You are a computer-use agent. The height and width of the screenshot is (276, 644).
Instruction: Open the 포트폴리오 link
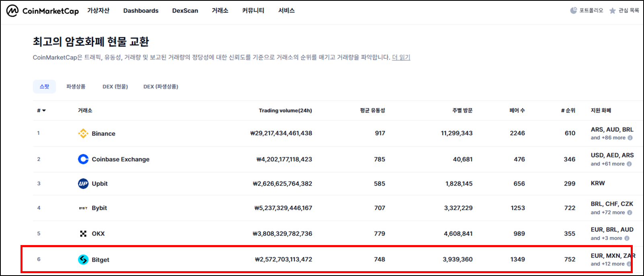(x=591, y=10)
